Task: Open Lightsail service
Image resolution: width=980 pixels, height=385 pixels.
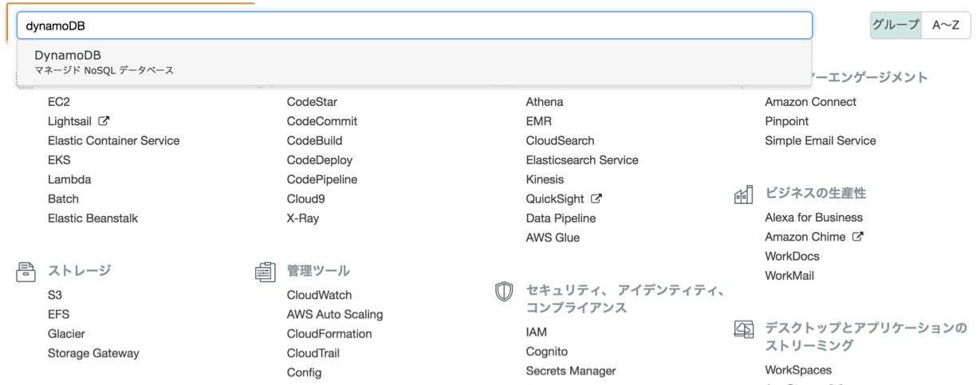Action: [x=70, y=121]
